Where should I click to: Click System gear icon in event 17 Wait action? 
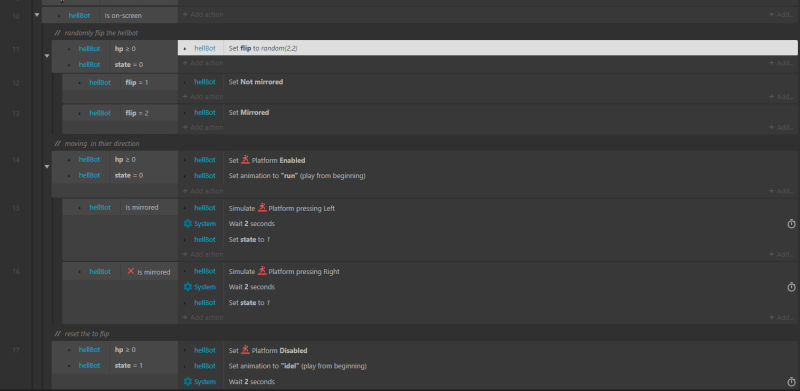click(188, 381)
